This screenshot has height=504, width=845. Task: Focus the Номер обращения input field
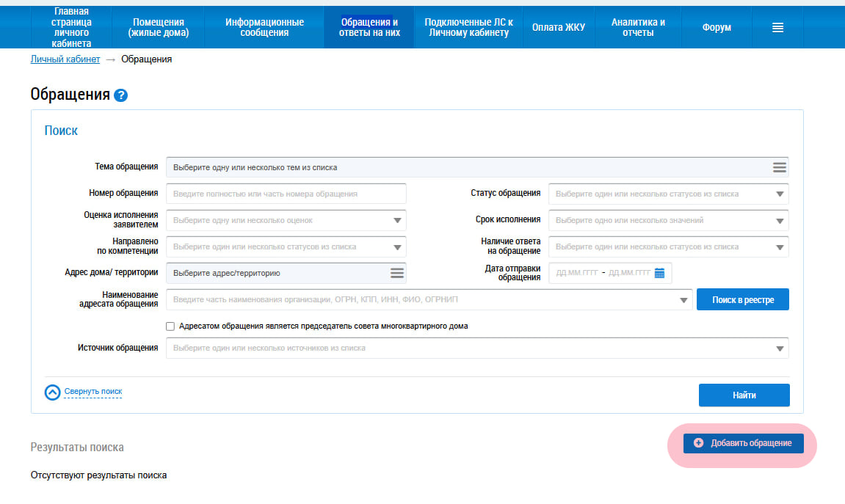[286, 194]
